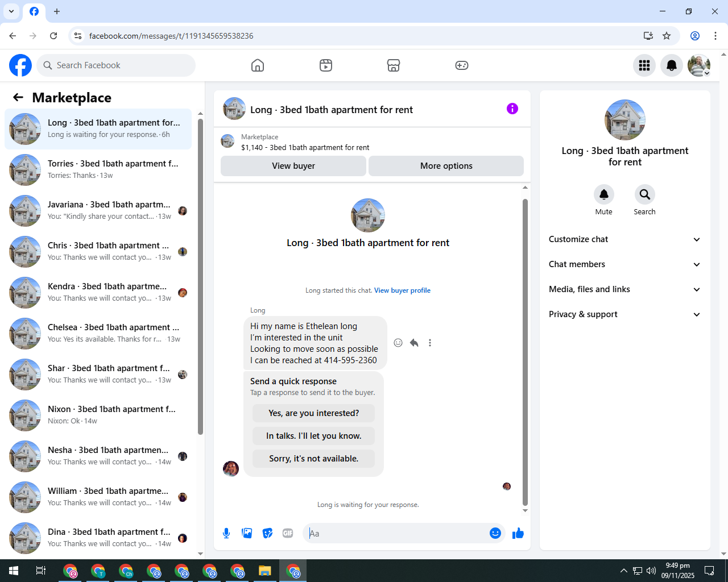Open the Gaming controller icon

tap(462, 65)
